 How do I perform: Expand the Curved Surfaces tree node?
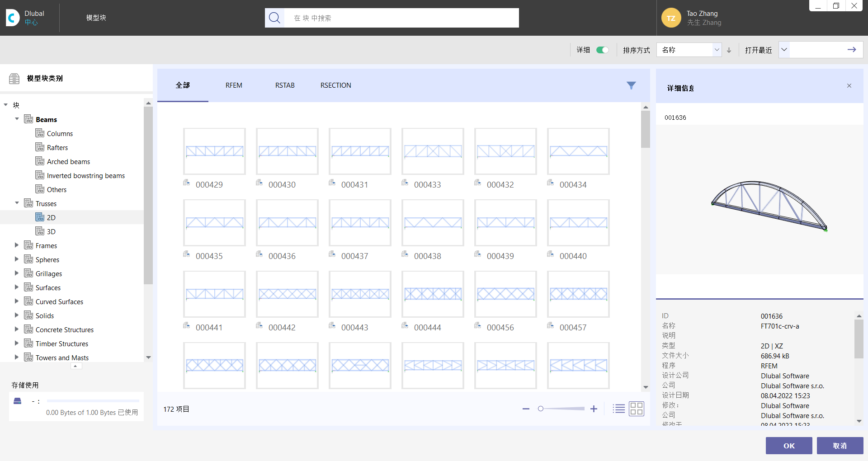[17, 301]
